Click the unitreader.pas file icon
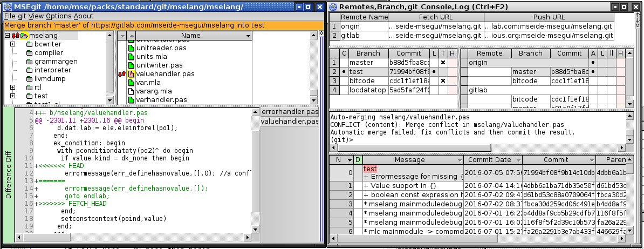 click(x=131, y=48)
